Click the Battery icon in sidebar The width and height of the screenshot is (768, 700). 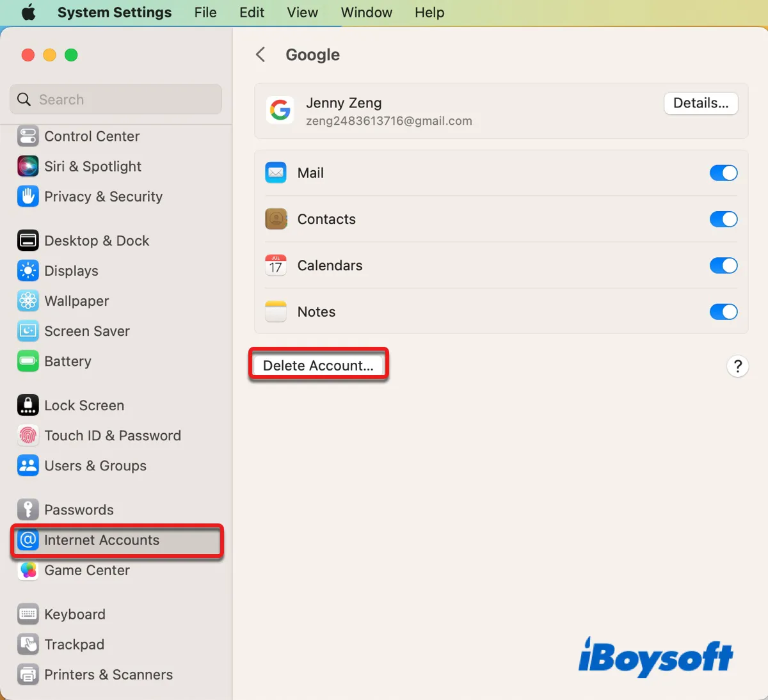pyautogui.click(x=28, y=361)
